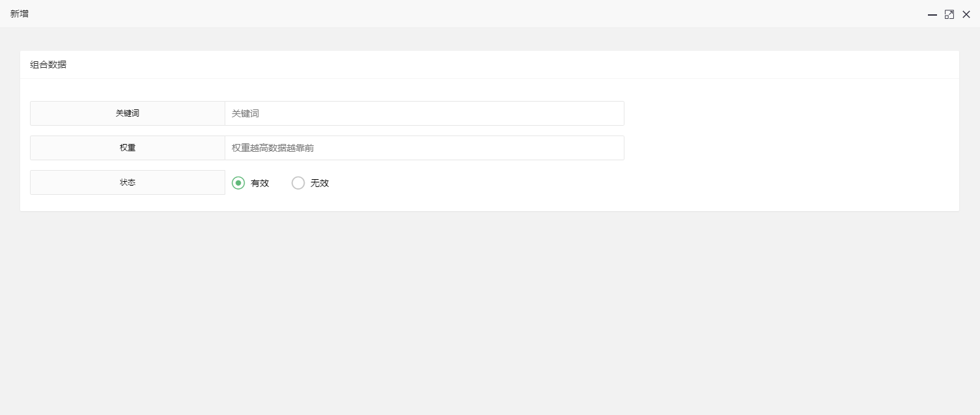Click empty title bar area beside 新增

(456, 14)
